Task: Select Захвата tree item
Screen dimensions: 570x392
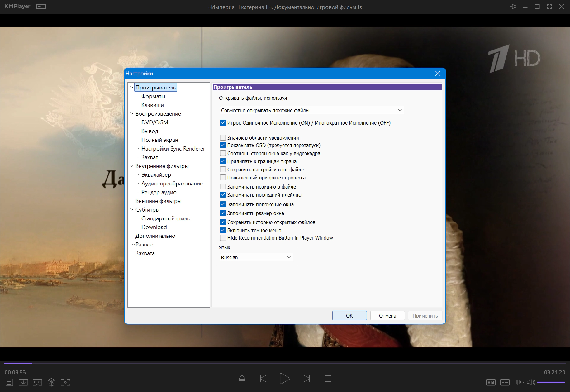Action: point(145,253)
